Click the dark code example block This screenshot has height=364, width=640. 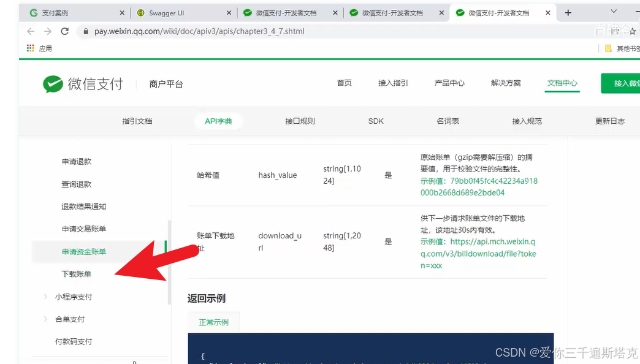click(x=371, y=349)
